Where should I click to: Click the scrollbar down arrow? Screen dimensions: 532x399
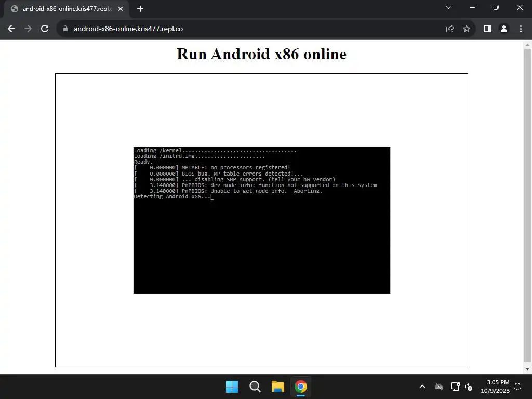pyautogui.click(x=527, y=369)
